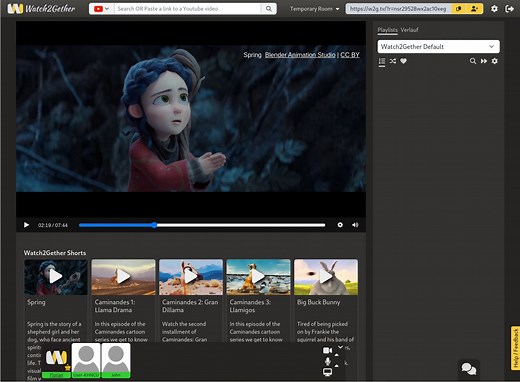Switch to the Verlauf tab
This screenshot has height=382, width=520.
point(409,30)
